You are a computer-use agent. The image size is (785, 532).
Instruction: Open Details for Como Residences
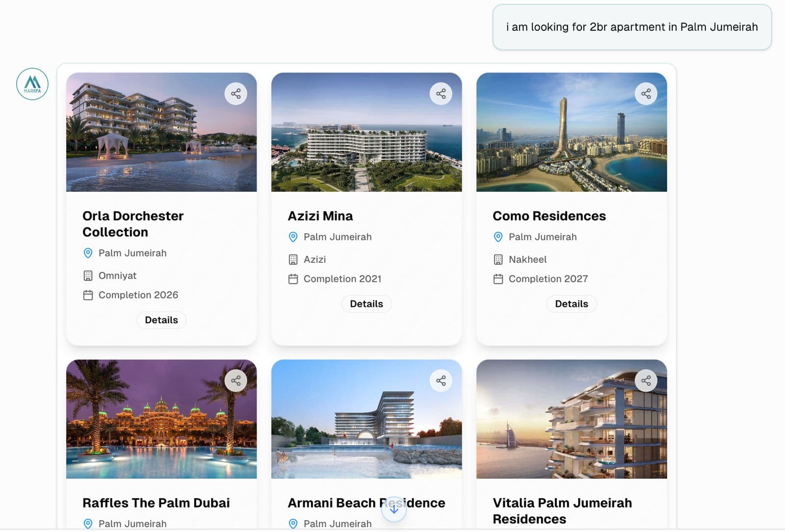571,304
